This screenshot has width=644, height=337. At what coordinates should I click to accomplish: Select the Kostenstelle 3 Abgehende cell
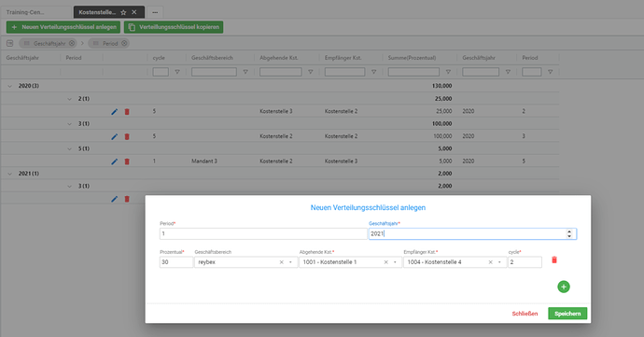click(x=276, y=111)
